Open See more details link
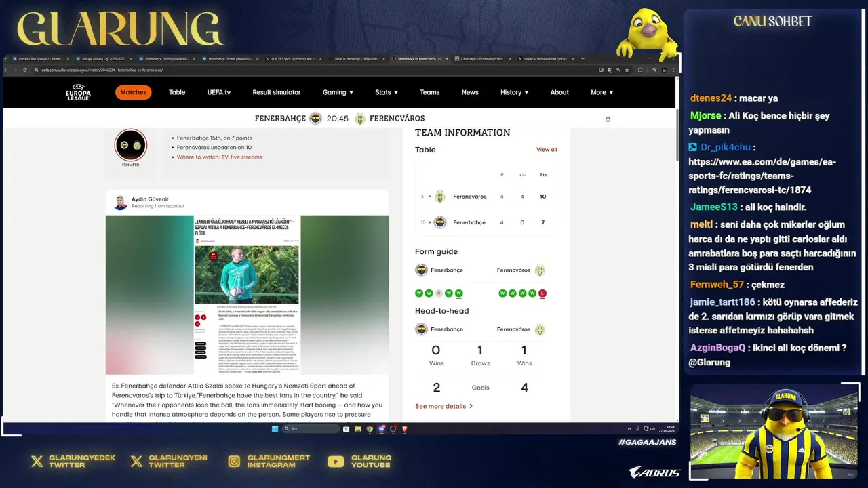This screenshot has height=488, width=868. coord(443,406)
